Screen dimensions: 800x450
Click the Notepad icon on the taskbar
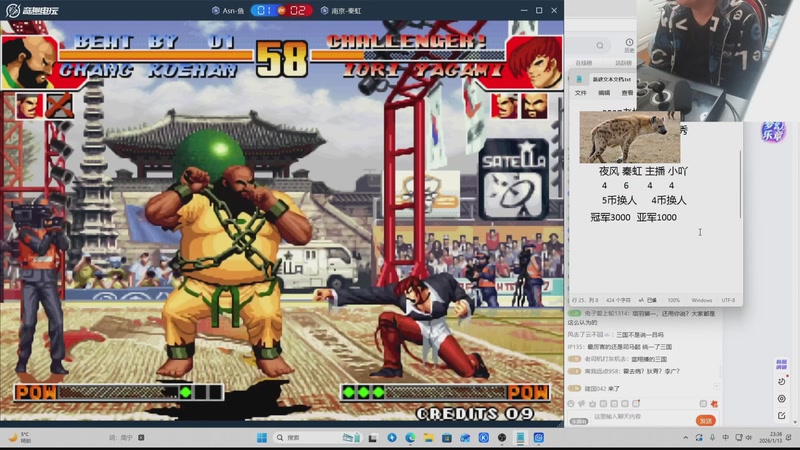coord(520,437)
